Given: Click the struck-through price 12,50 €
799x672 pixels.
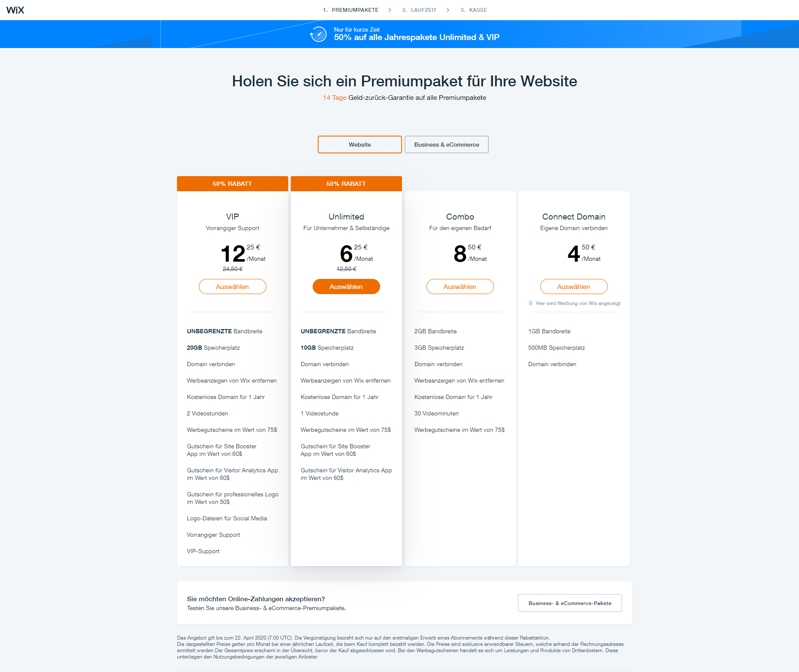Looking at the screenshot, I should pyautogui.click(x=346, y=269).
